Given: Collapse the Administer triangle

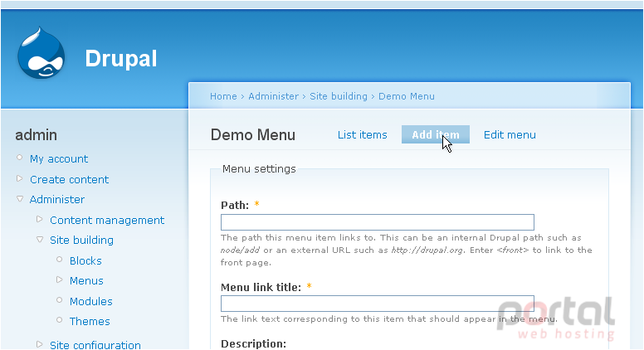Looking at the screenshot, I should point(19,198).
